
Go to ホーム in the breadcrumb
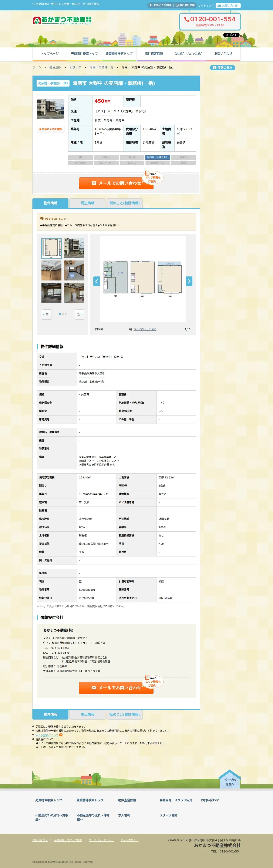pyautogui.click(x=37, y=67)
